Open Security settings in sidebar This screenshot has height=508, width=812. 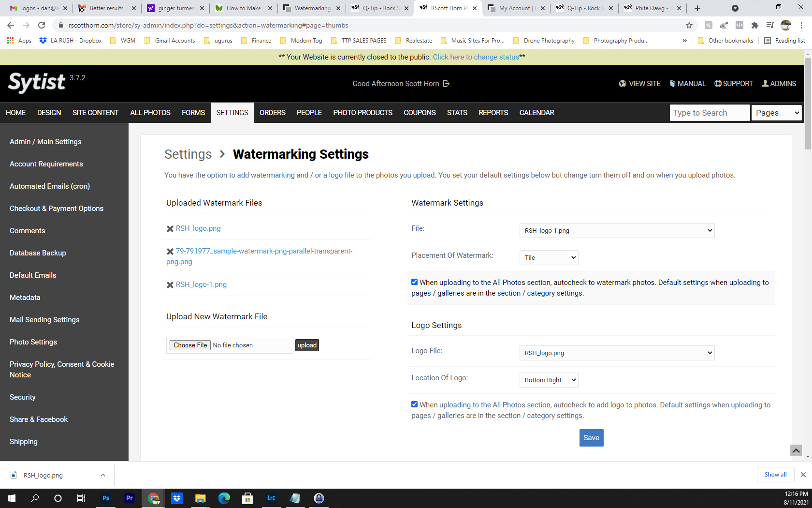tap(23, 397)
